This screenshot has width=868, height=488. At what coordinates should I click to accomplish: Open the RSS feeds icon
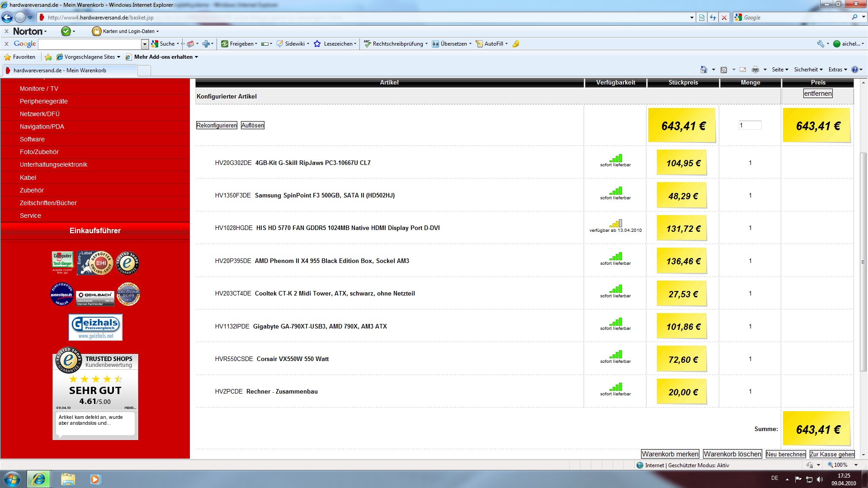coord(724,70)
